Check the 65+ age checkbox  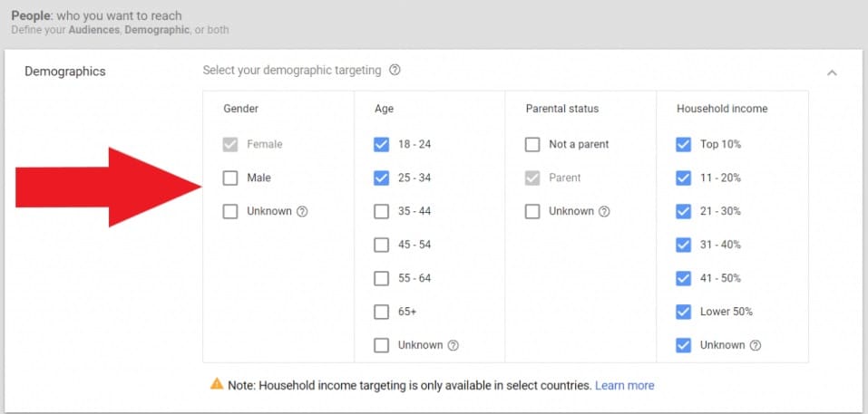click(382, 312)
